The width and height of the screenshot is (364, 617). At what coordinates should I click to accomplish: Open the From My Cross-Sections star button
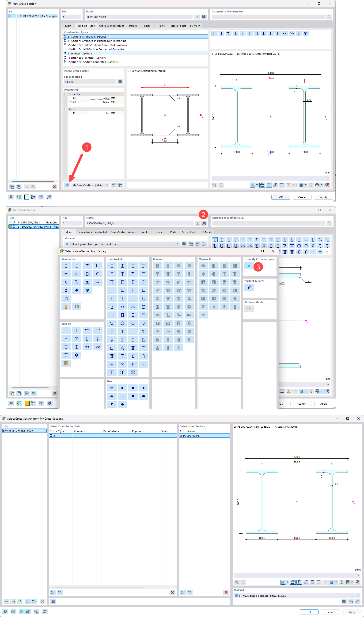(x=249, y=266)
